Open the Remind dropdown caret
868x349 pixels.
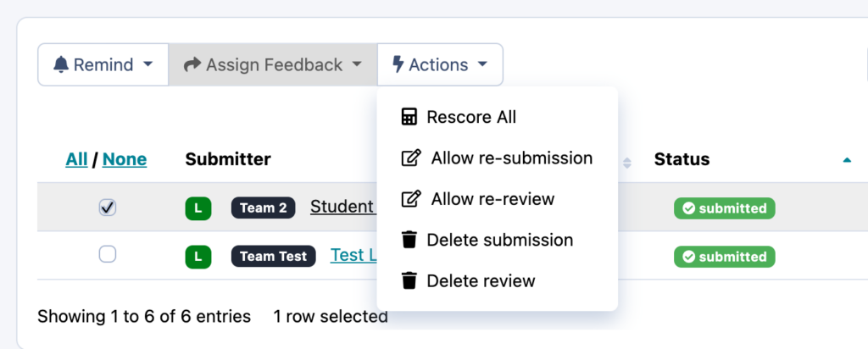pos(148,65)
